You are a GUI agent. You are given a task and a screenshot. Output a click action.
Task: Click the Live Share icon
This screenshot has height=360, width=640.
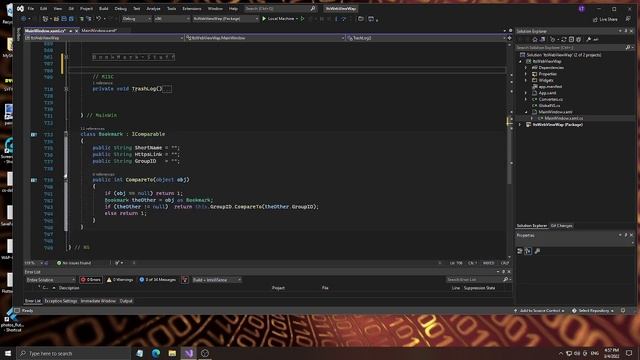tap(595, 19)
